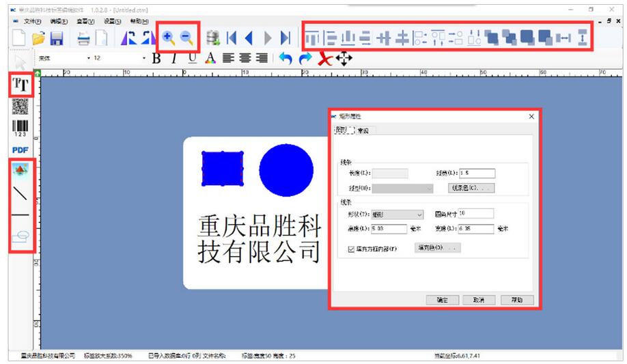This screenshot has height=364, width=627.
Task: Undo the last action
Action: (x=285, y=59)
